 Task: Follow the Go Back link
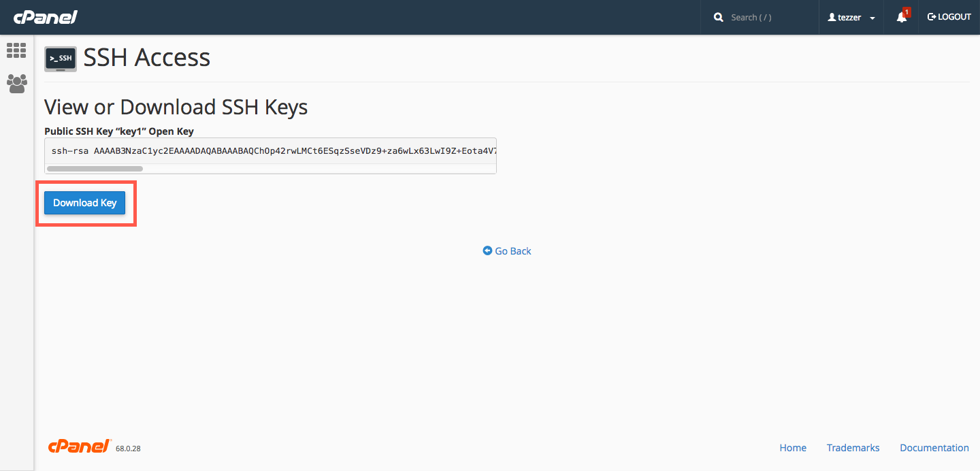pyautogui.click(x=512, y=251)
